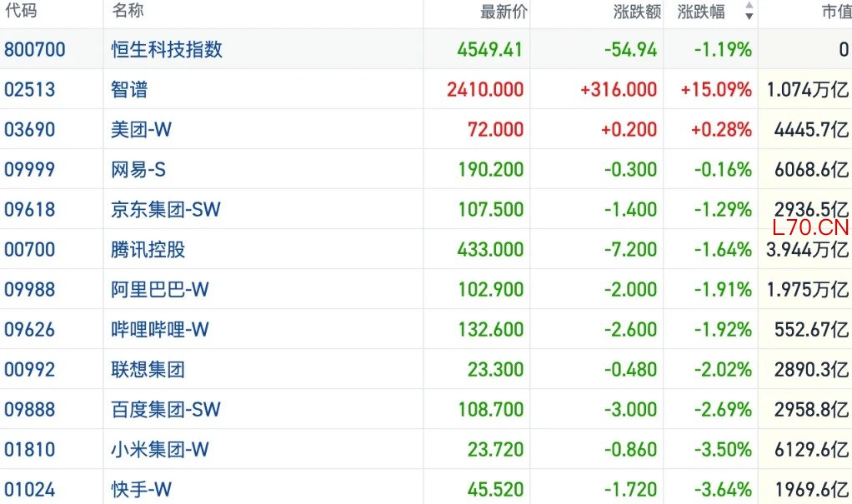Select code 01810

point(29,450)
